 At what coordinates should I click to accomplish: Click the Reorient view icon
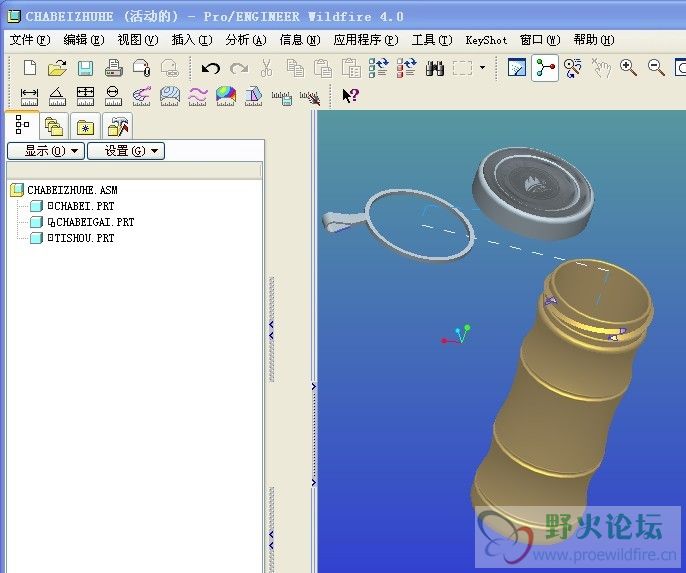click(x=573, y=68)
